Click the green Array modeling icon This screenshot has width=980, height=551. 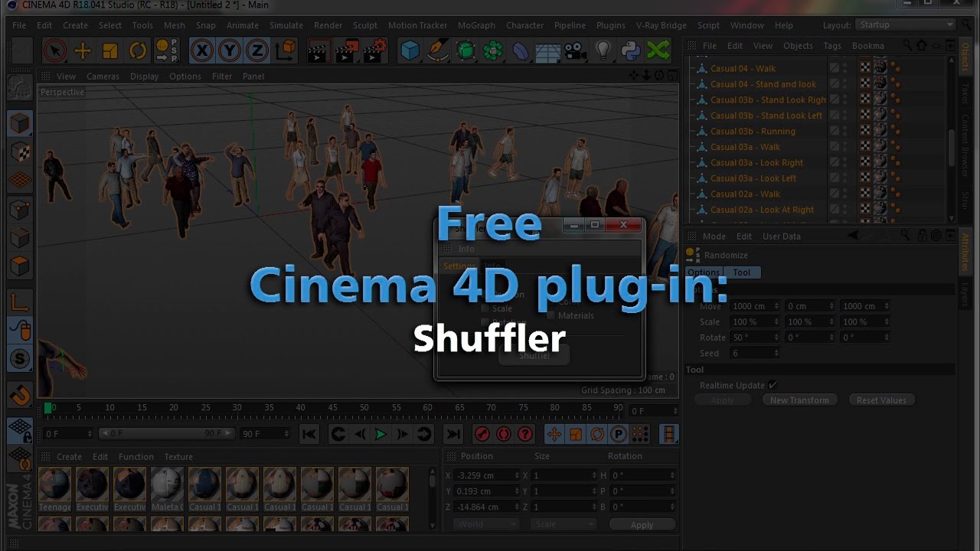pos(493,51)
